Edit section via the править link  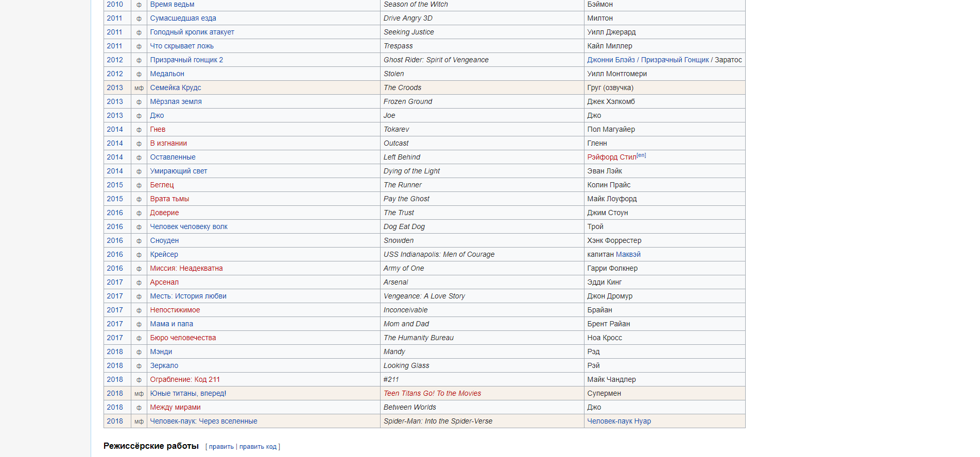tap(221, 447)
